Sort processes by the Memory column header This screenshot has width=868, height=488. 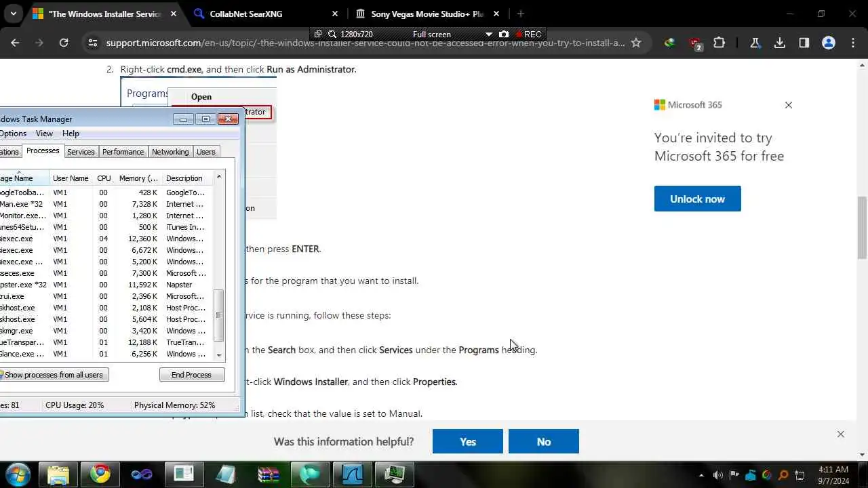coord(138,178)
